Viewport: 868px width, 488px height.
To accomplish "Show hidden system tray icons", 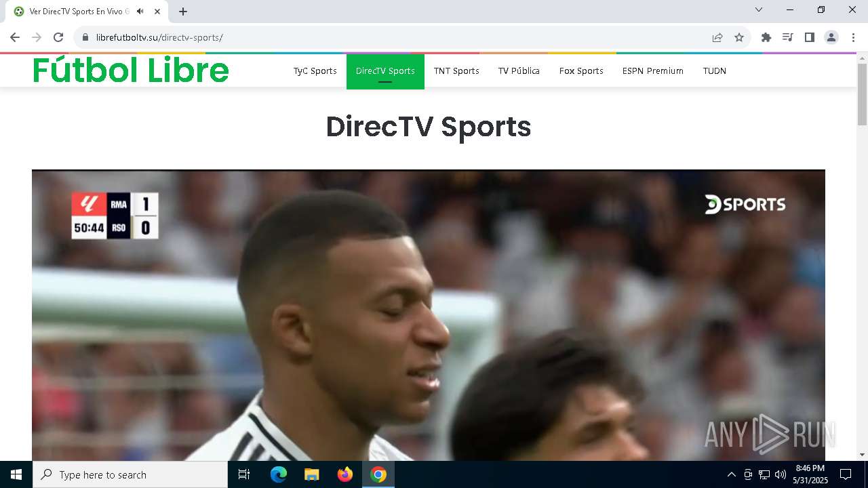I will [x=731, y=474].
